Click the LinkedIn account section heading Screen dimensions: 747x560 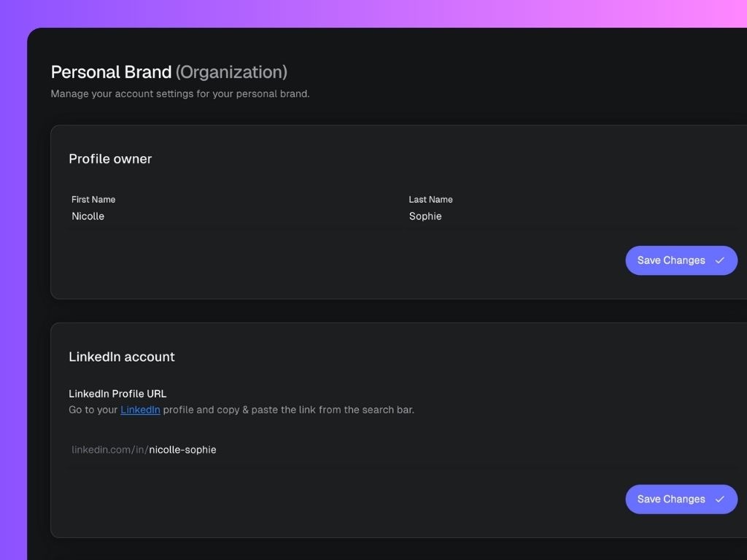pyautogui.click(x=122, y=357)
